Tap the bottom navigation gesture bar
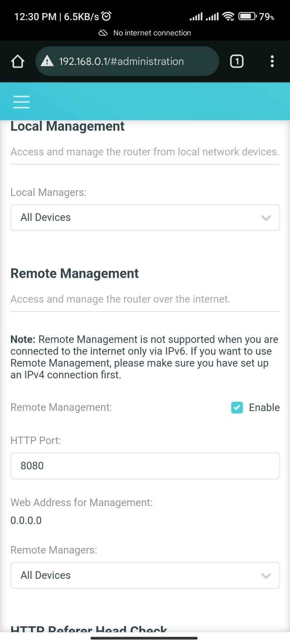 (x=144, y=638)
